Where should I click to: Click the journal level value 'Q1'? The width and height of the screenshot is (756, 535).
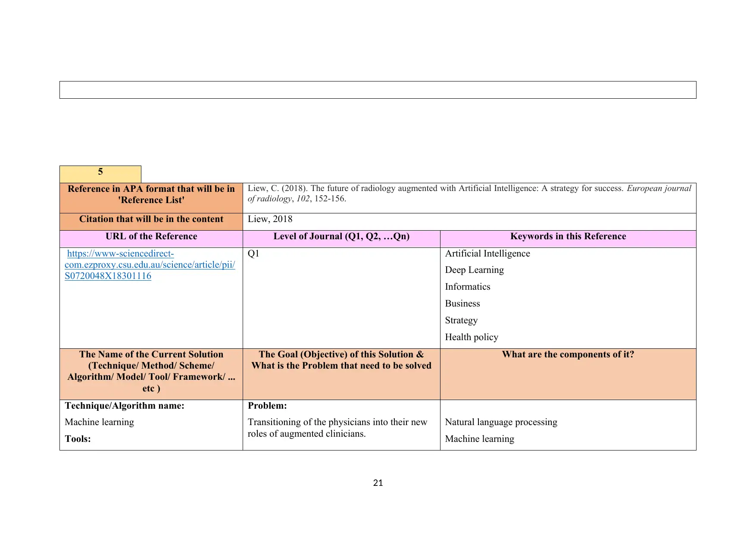pyautogui.click(x=253, y=253)
